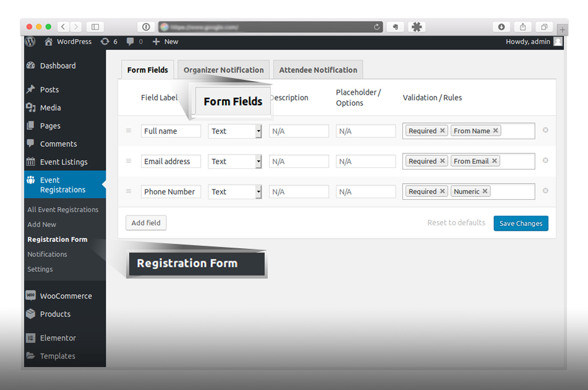588x390 pixels.
Task: Click the WordPress logo in admin bar
Action: click(30, 41)
